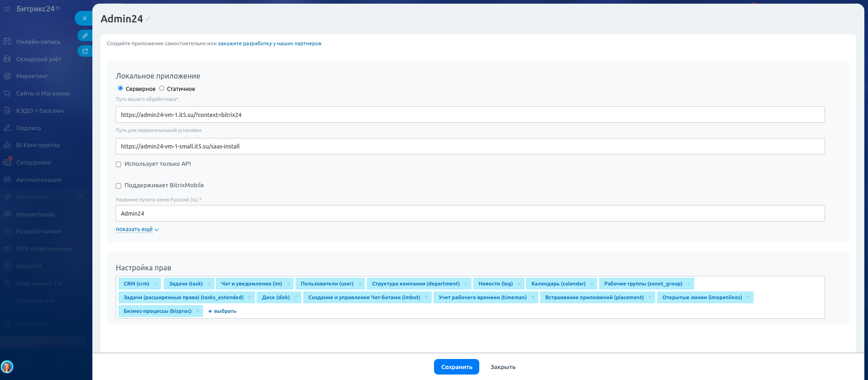The image size is (868, 380).
Task: Remove the Диск (disk) permission tag
Action: [296, 297]
